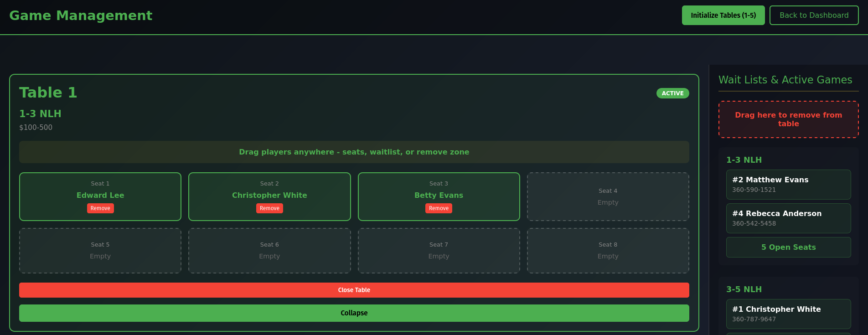Screen dimensions: 868x335
Task: Click the remove-from-table drop zone
Action: point(788,119)
